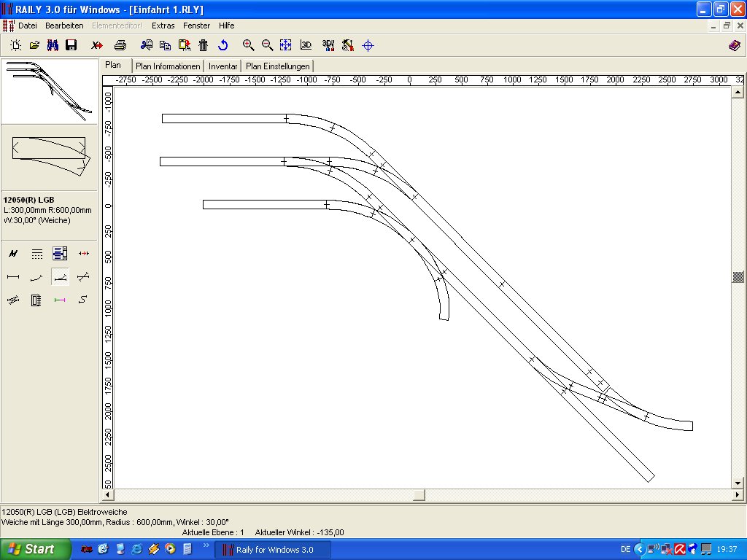Viewport: 747px width, 560px height.
Task: Click the binoculars search icon
Action: point(53,45)
